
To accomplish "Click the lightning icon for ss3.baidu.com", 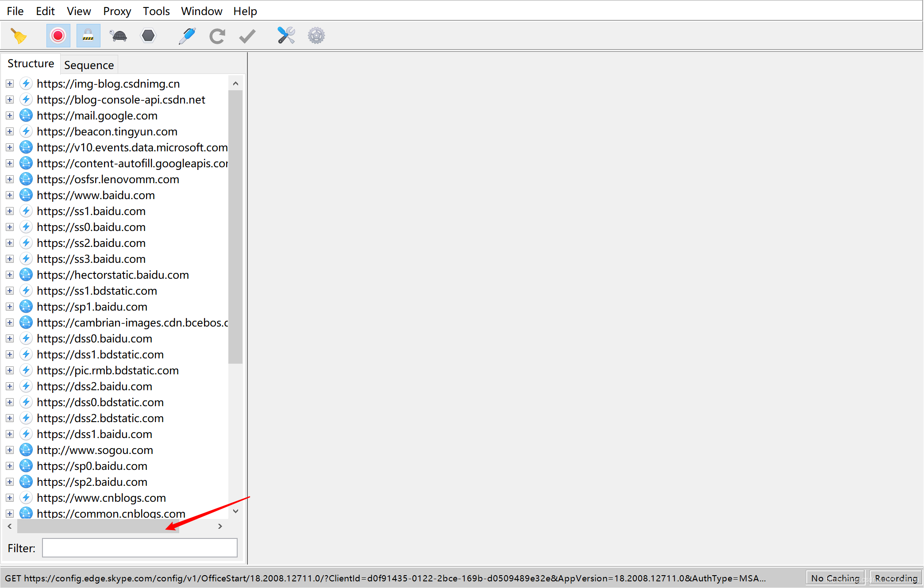I will [x=26, y=259].
